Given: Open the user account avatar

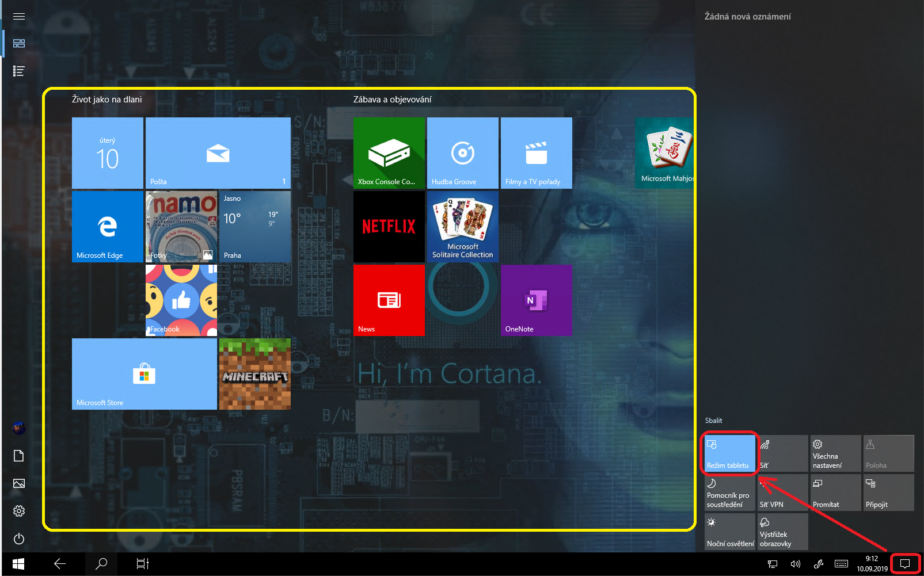Looking at the screenshot, I should tap(19, 428).
